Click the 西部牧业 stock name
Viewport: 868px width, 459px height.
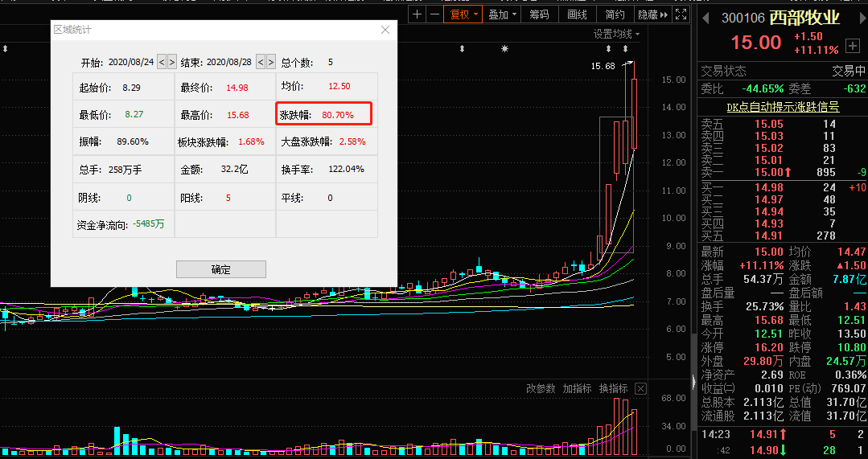[804, 18]
